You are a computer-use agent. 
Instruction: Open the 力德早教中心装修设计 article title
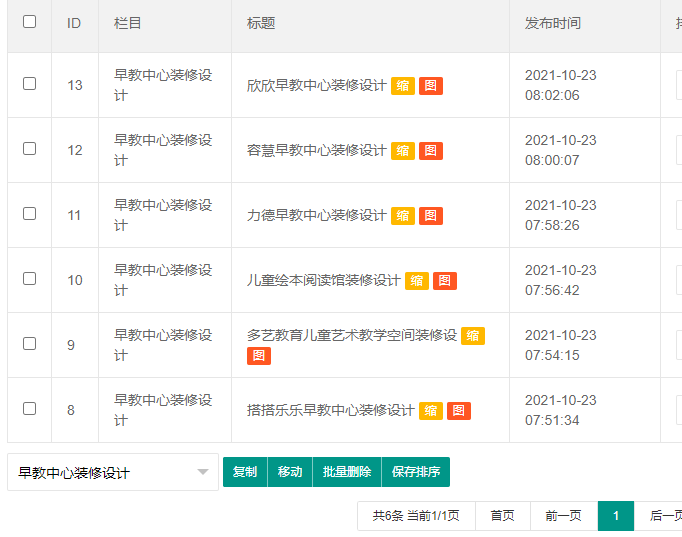tap(316, 216)
